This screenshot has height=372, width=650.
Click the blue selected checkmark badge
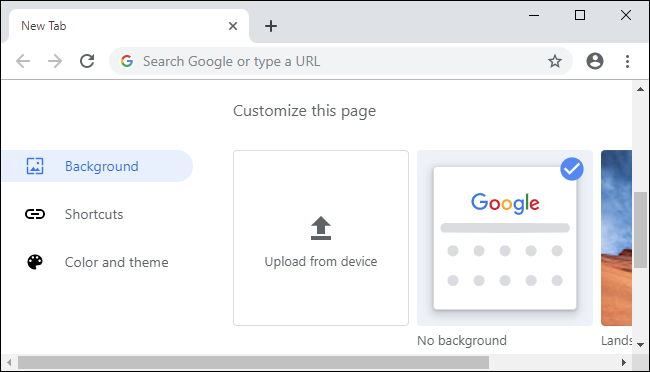(x=572, y=169)
